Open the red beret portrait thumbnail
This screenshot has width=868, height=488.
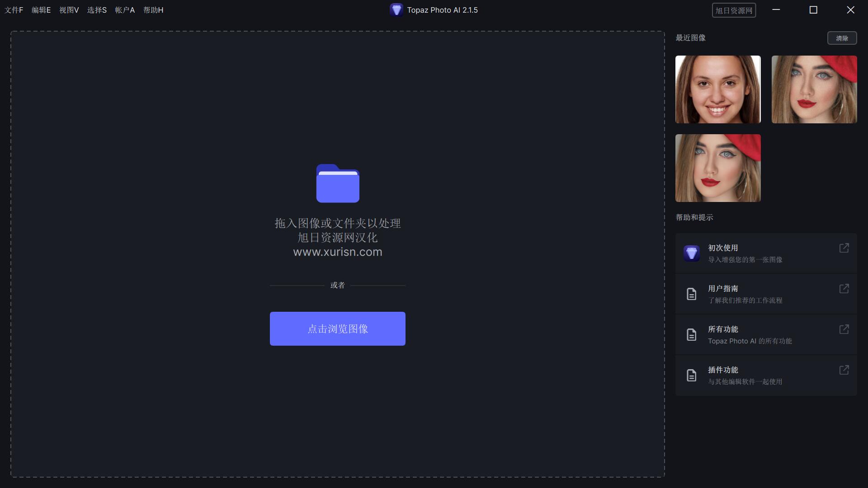pos(814,89)
